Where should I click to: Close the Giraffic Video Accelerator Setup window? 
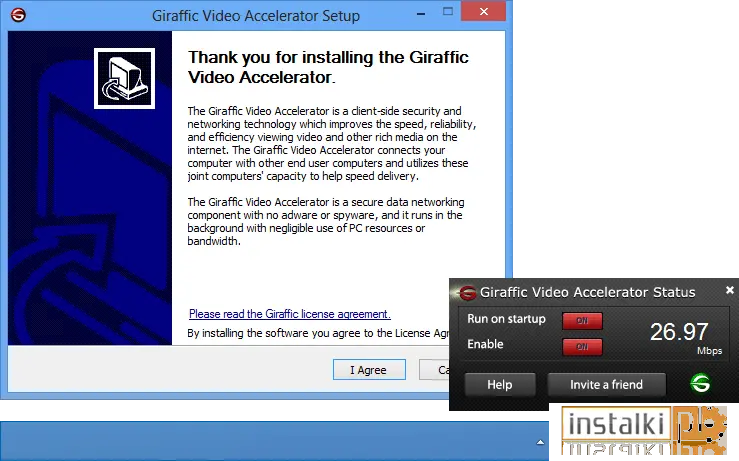coord(484,12)
